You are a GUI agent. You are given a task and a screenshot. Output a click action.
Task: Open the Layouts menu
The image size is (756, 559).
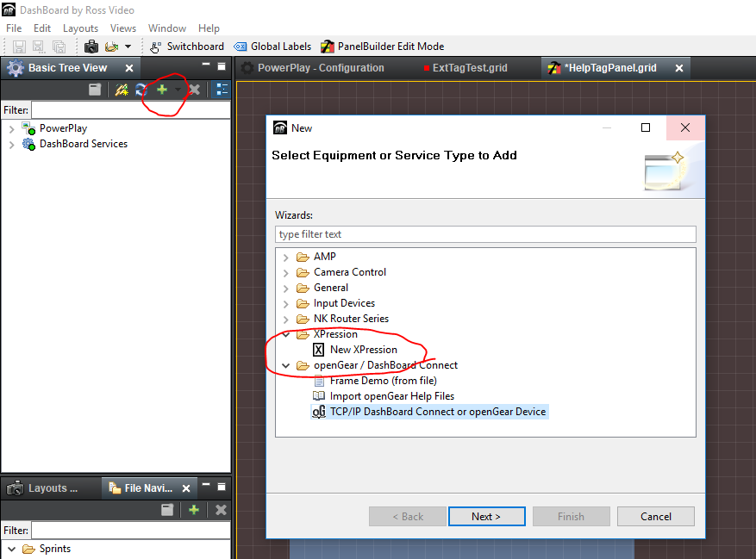(80, 28)
